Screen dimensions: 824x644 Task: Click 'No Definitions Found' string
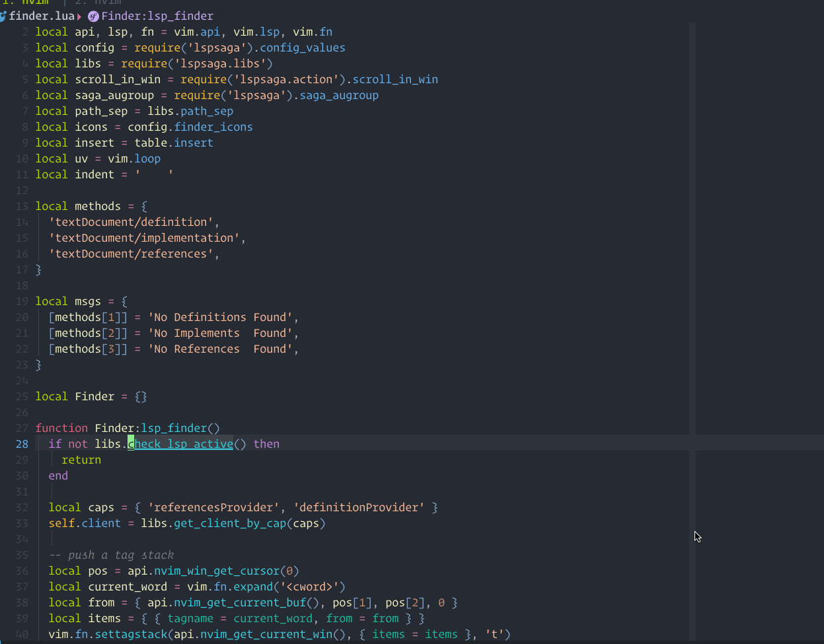220,317
